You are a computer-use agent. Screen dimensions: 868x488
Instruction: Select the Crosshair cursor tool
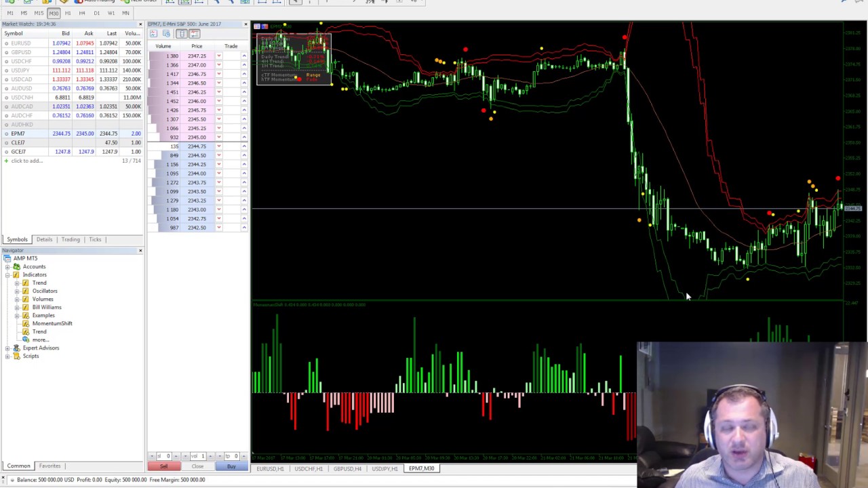click(x=309, y=2)
